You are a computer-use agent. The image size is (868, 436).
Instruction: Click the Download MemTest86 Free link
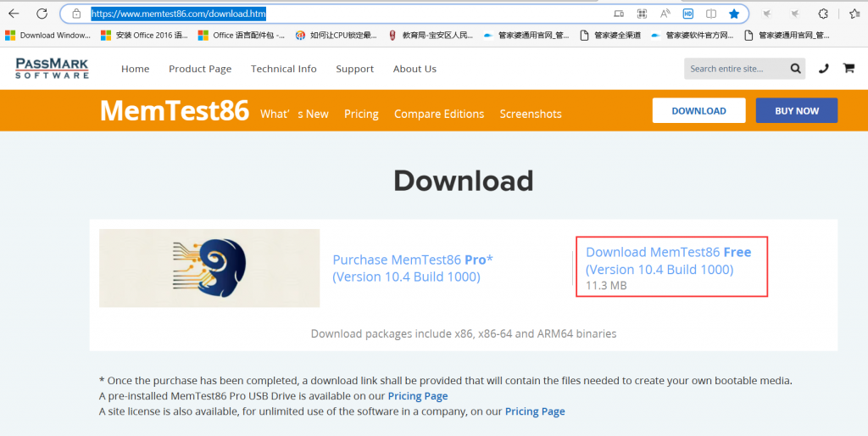click(x=669, y=261)
